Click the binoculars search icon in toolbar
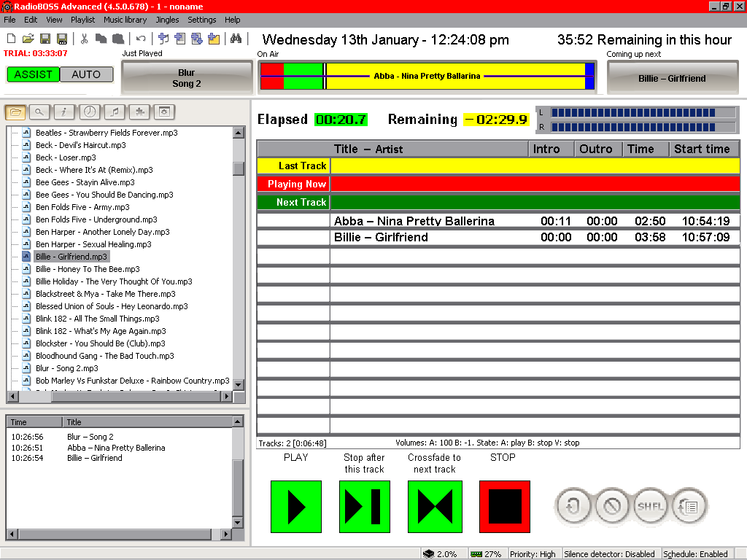This screenshot has width=747, height=560. 236,39
